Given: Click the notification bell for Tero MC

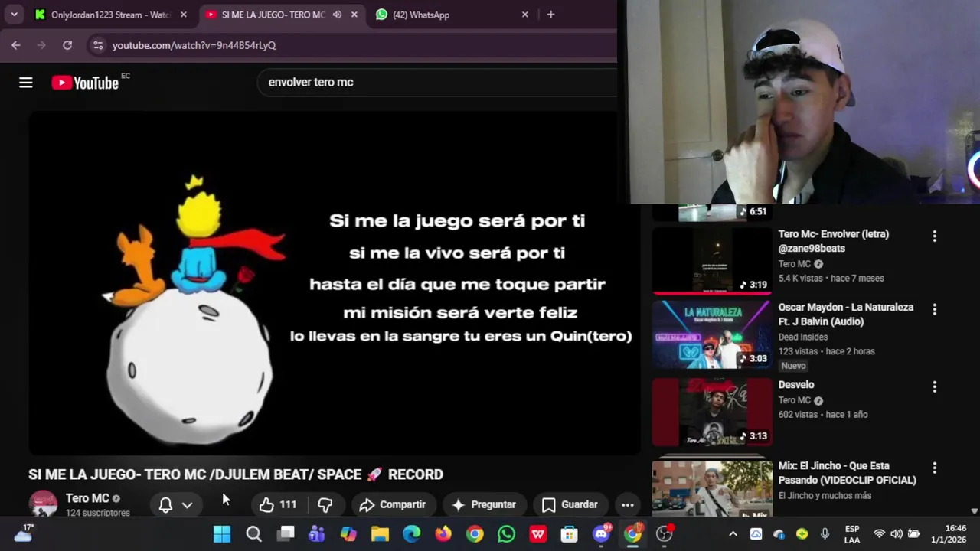Looking at the screenshot, I should click(165, 504).
